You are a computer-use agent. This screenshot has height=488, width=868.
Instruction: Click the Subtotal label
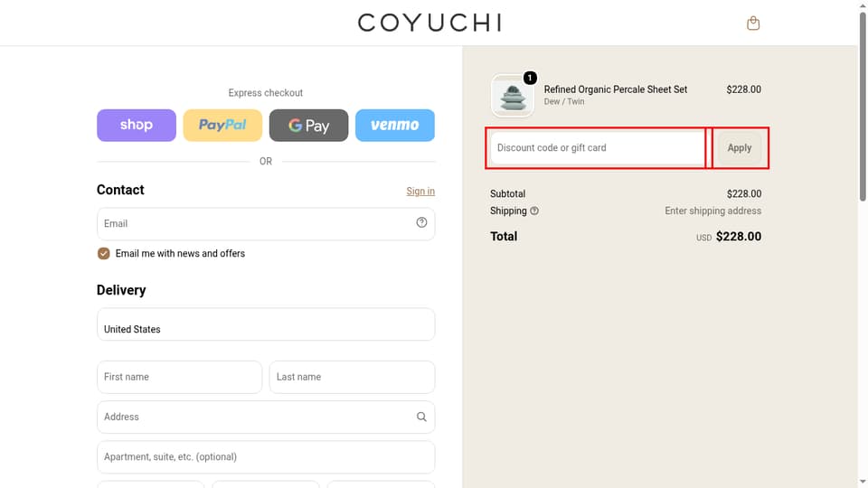point(507,193)
